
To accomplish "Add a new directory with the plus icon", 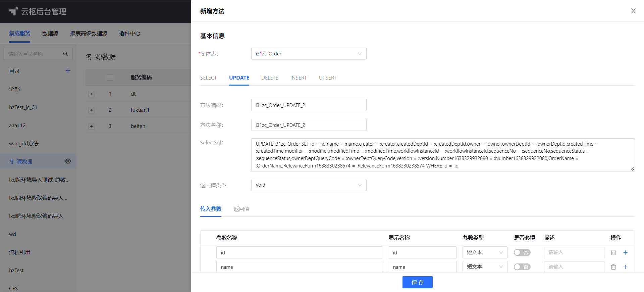I will pyautogui.click(x=68, y=70).
